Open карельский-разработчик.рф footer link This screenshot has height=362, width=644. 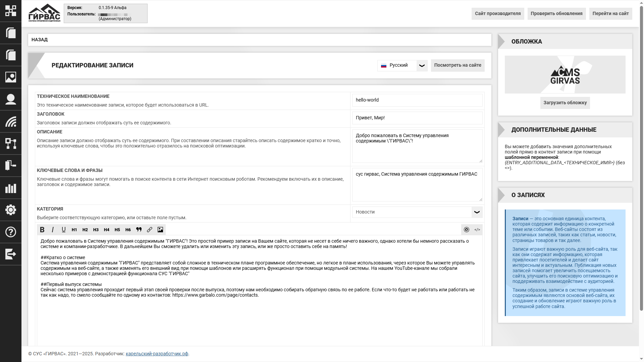(157, 354)
